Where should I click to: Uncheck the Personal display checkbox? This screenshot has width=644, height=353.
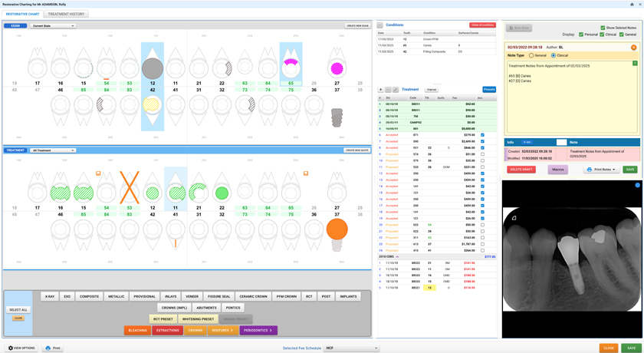coord(581,35)
